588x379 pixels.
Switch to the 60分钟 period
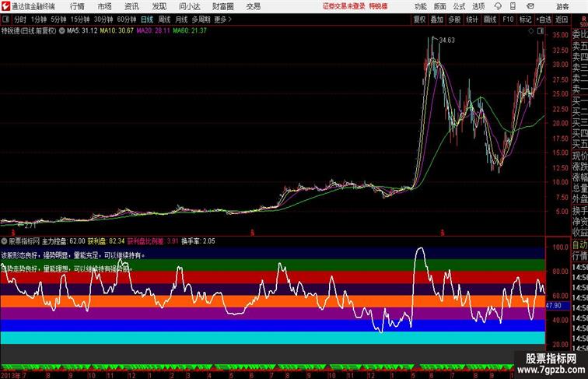pos(127,19)
